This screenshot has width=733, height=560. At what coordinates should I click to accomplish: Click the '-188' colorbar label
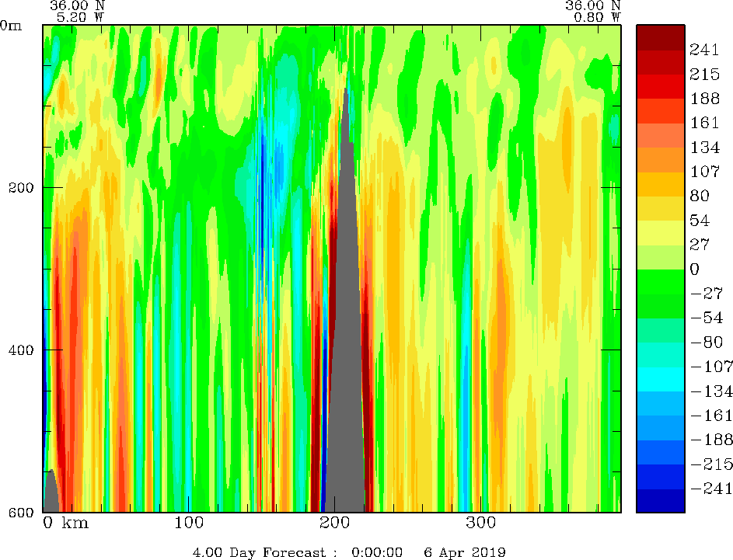pos(711,440)
